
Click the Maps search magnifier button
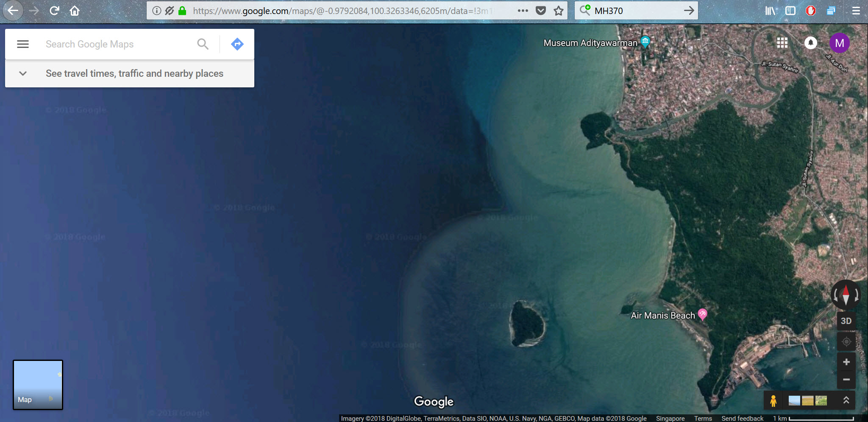pyautogui.click(x=203, y=44)
